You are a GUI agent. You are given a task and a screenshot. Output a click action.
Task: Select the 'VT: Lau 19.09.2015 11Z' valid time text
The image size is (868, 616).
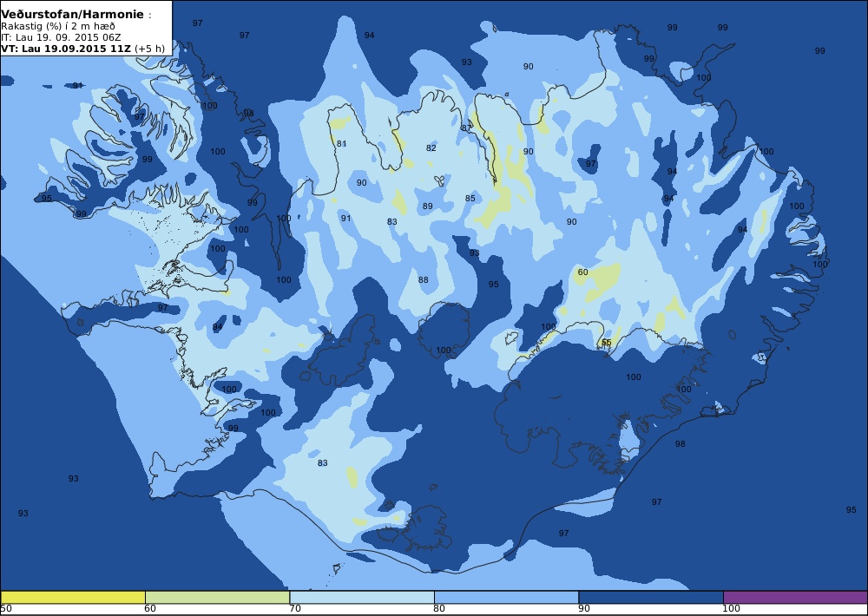click(x=66, y=48)
